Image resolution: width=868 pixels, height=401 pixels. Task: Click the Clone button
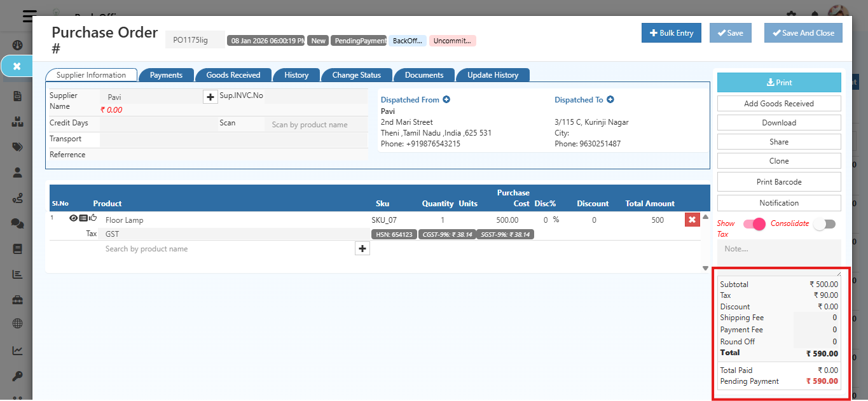[778, 160]
